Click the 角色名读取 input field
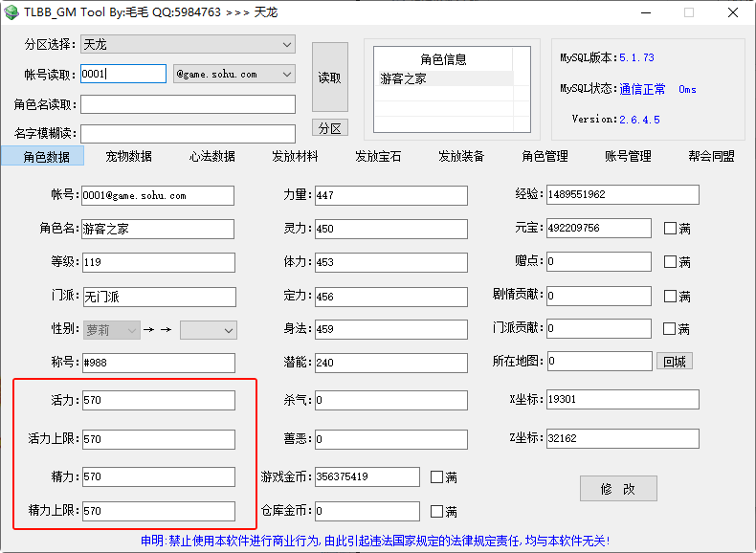Screen dimensions: 756x553 tap(188, 104)
